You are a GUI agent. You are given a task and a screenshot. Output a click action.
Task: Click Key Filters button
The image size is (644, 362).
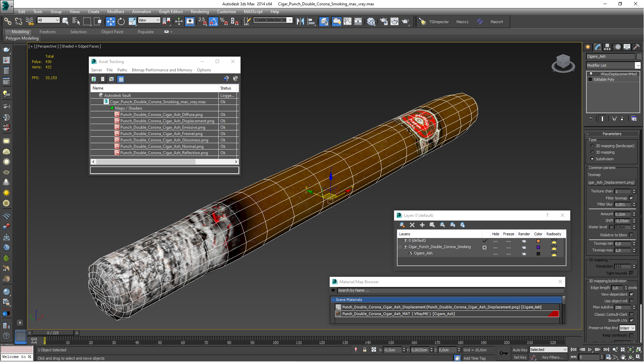pos(552,357)
